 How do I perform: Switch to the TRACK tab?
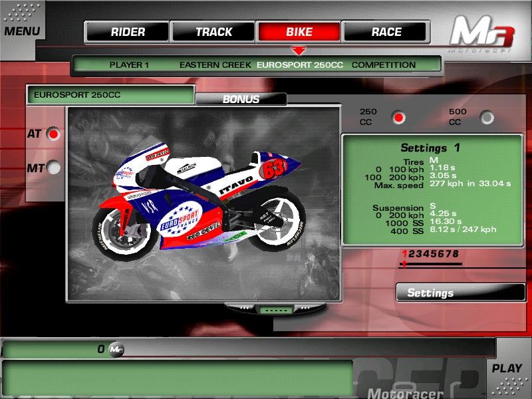click(213, 32)
